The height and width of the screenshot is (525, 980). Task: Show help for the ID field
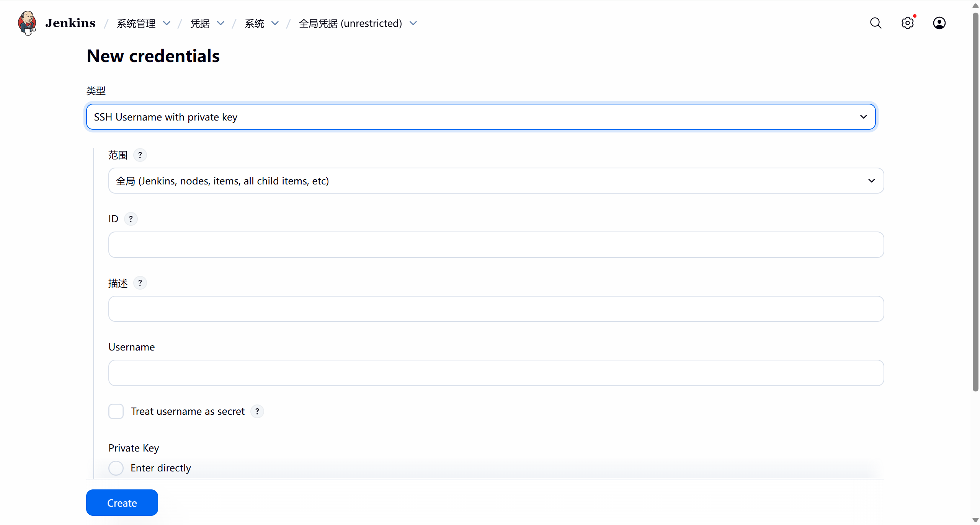(x=131, y=219)
